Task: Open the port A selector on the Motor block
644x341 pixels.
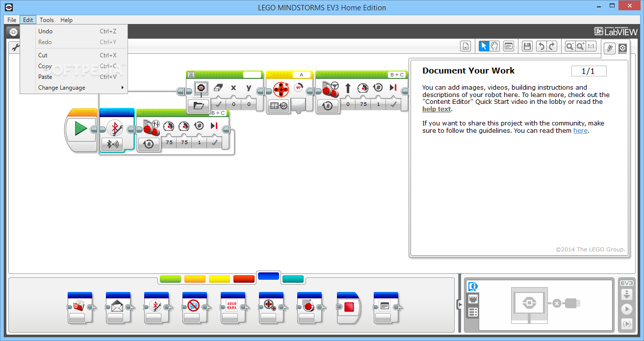Action: pyautogui.click(x=302, y=74)
